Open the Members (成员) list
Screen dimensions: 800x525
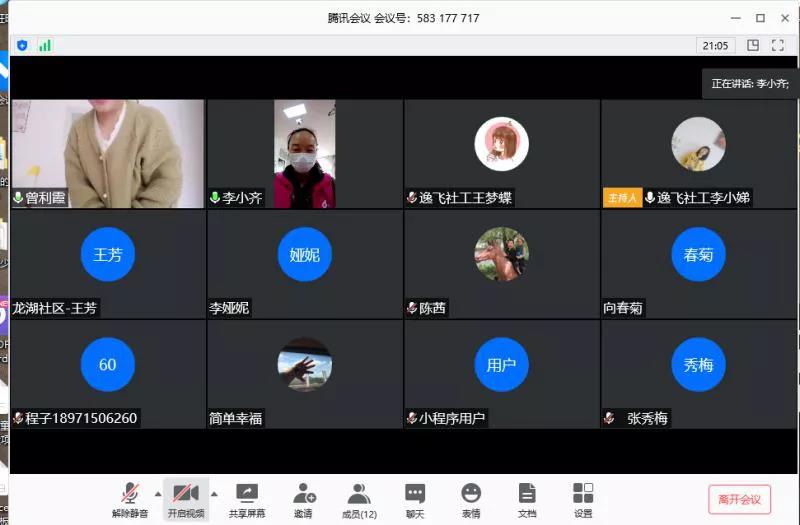pyautogui.click(x=359, y=498)
